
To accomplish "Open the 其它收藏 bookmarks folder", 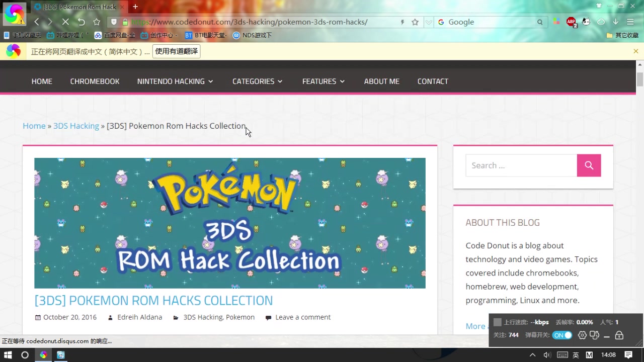I will tap(622, 35).
